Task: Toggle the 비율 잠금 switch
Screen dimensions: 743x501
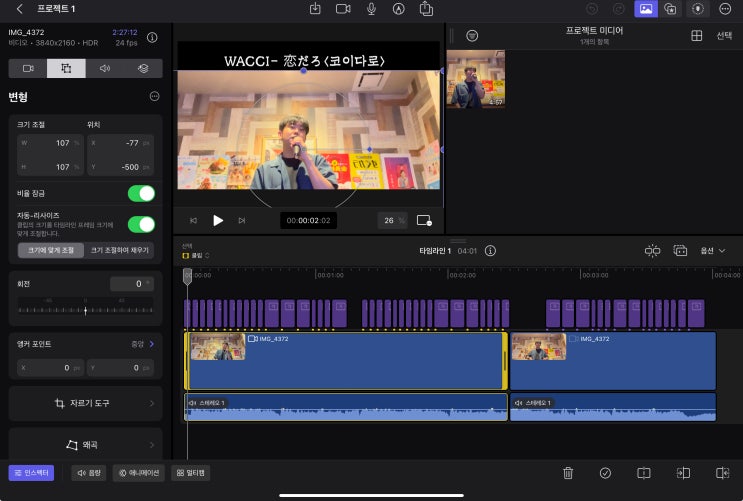Action: (x=141, y=193)
